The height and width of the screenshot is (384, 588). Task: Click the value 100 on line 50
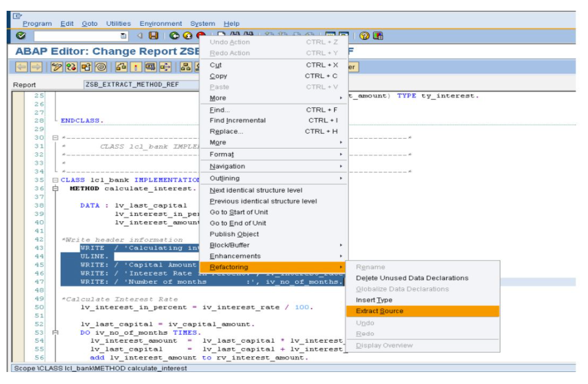click(302, 307)
